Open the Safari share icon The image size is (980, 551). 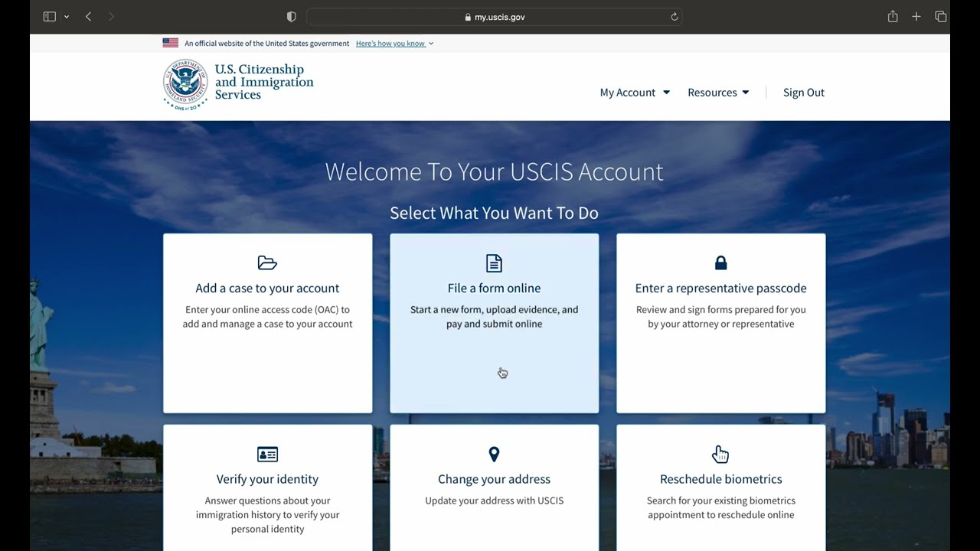tap(893, 16)
